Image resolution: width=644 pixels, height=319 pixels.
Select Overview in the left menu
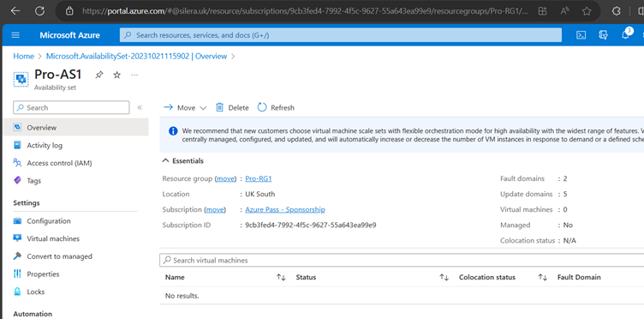[x=75, y=128]
